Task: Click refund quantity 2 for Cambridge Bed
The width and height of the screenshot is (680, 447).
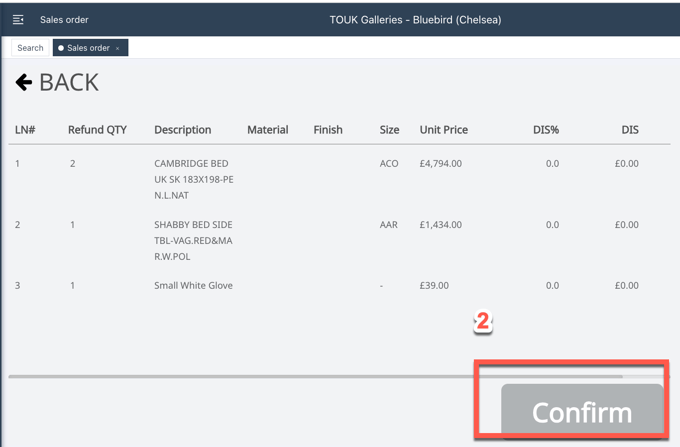Action: 72,163
